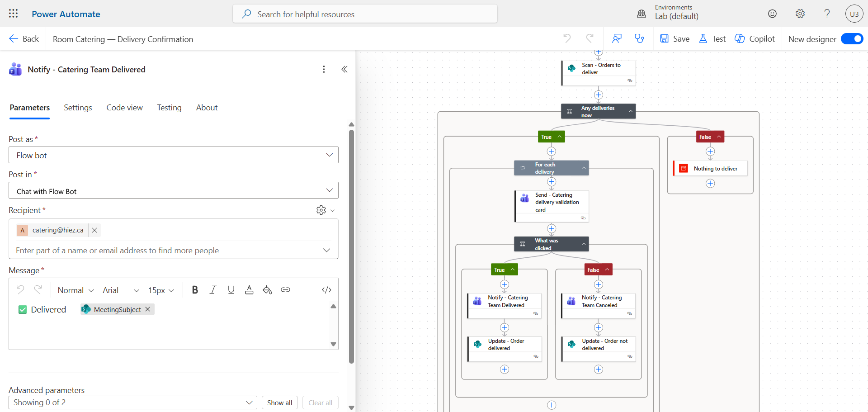This screenshot has height=412, width=868.
Task: Add an action below Nothing to deliver
Action: (x=710, y=183)
